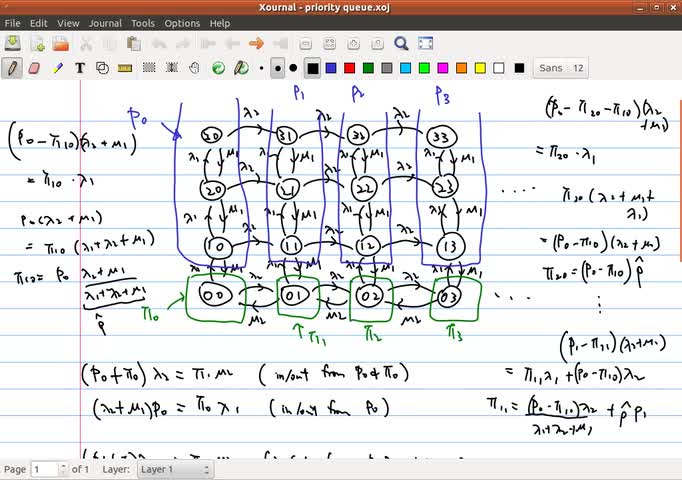Choose the Select Region tool

tap(149, 68)
